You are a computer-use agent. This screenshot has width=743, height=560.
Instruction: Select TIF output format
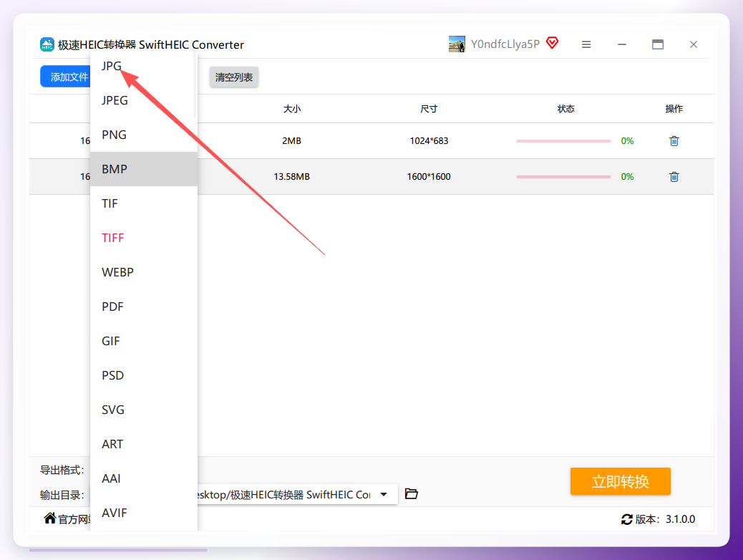[x=144, y=203]
